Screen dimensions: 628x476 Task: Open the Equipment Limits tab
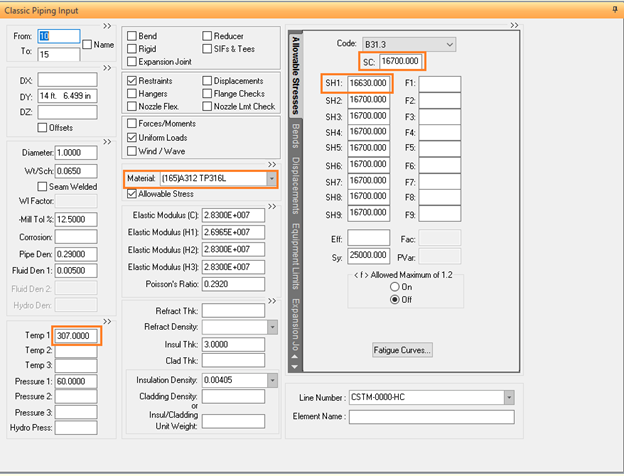point(296,256)
